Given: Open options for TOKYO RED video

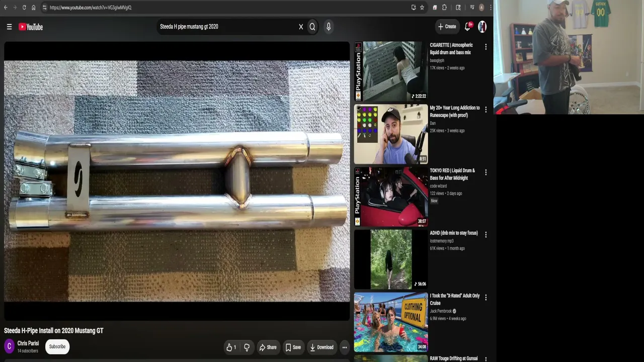Looking at the screenshot, I should [x=486, y=172].
